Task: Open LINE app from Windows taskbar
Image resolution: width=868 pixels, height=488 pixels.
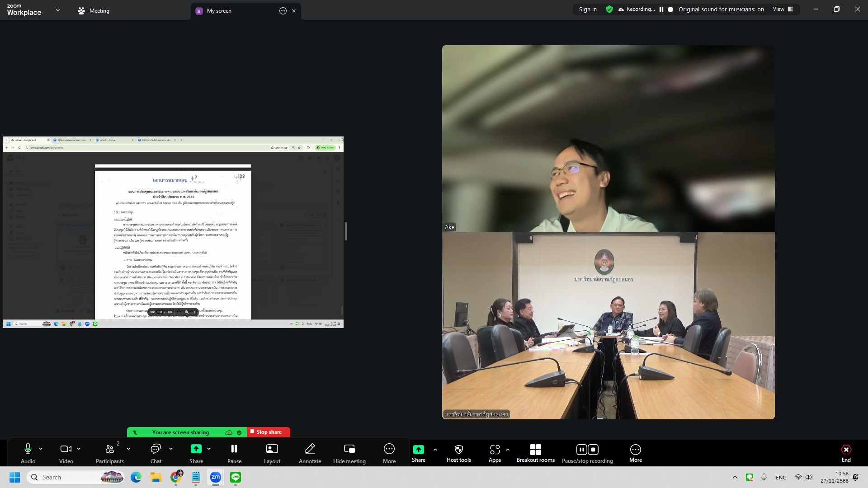Action: pos(235,477)
